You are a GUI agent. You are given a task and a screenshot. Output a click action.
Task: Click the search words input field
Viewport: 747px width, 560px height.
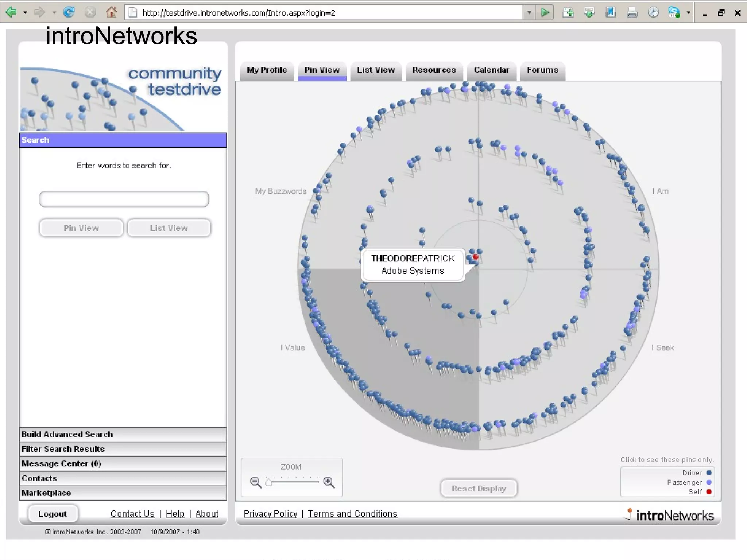124,199
